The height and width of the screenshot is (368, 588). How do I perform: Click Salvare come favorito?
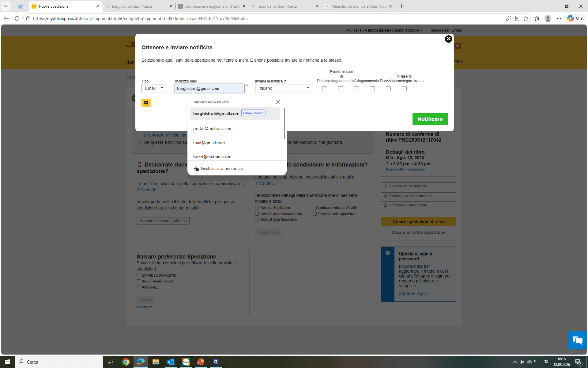[418, 186]
